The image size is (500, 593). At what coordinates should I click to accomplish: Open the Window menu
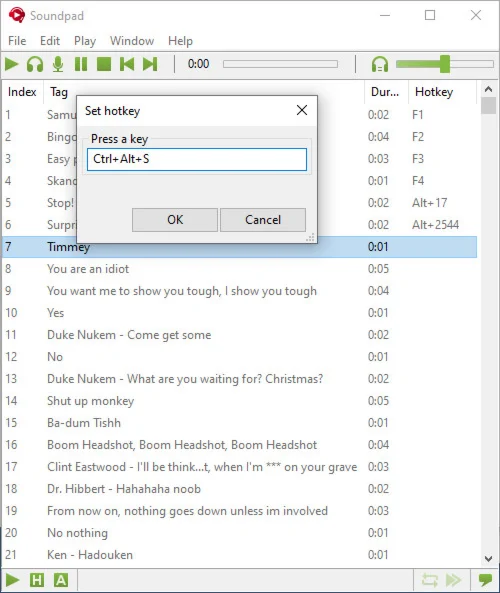[x=132, y=41]
